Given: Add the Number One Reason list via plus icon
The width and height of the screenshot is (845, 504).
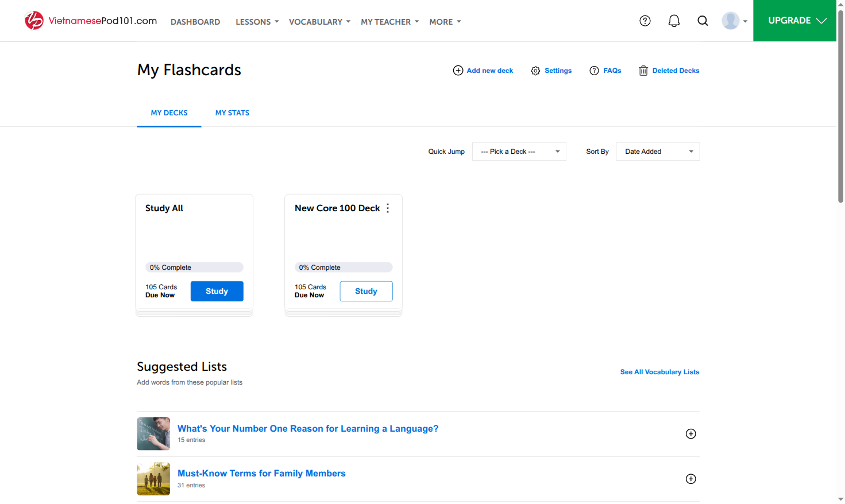Looking at the screenshot, I should [x=691, y=434].
